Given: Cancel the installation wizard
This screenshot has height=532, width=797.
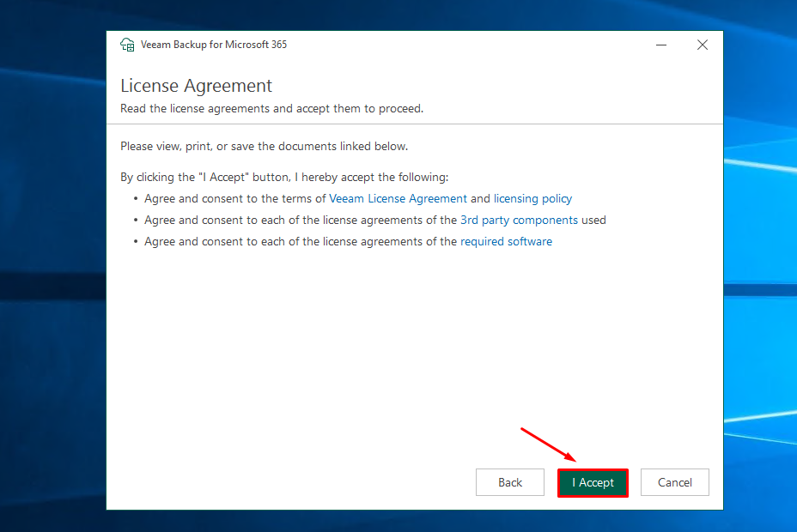Looking at the screenshot, I should point(674,482).
